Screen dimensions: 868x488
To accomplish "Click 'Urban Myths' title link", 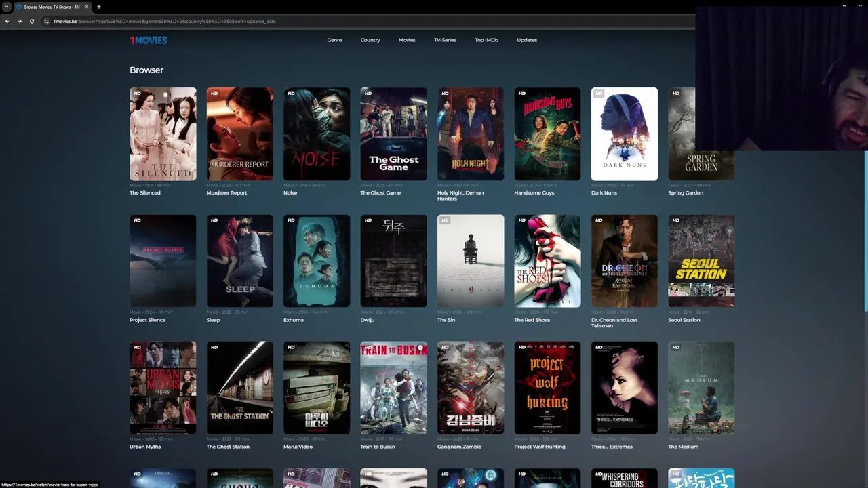I will point(145,447).
